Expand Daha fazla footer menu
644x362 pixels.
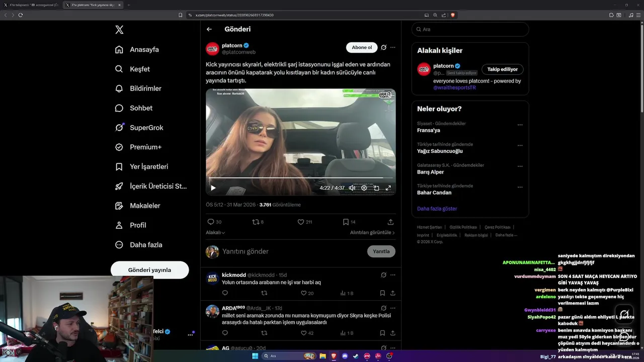pos(506,235)
